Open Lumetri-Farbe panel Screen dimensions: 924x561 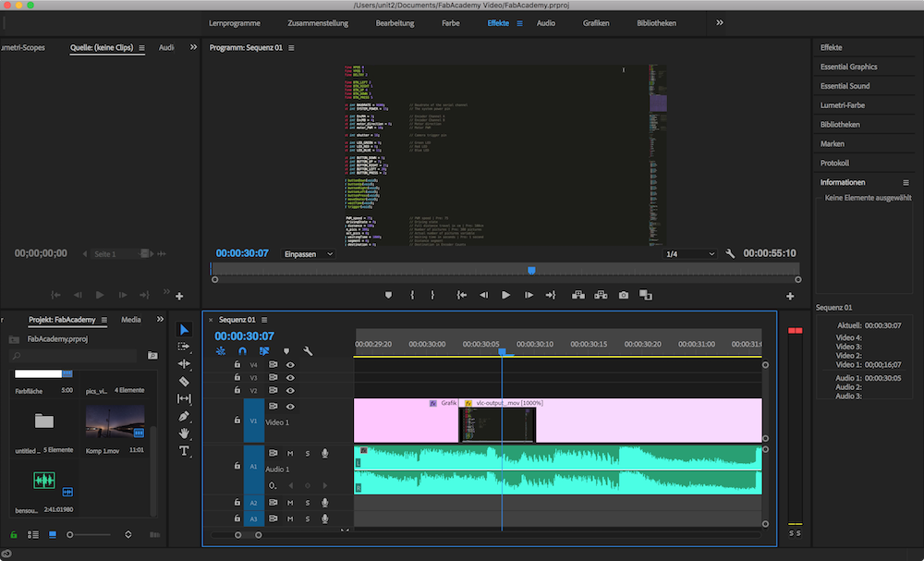[843, 105]
